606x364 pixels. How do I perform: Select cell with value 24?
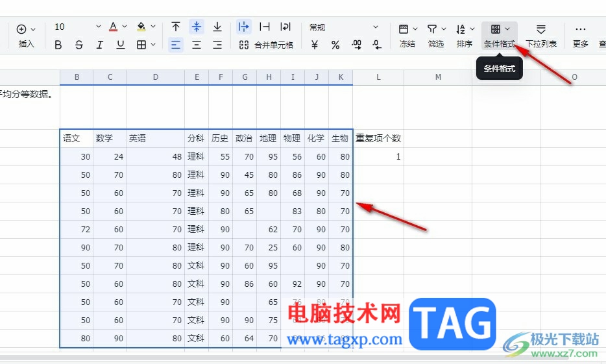[x=110, y=156]
